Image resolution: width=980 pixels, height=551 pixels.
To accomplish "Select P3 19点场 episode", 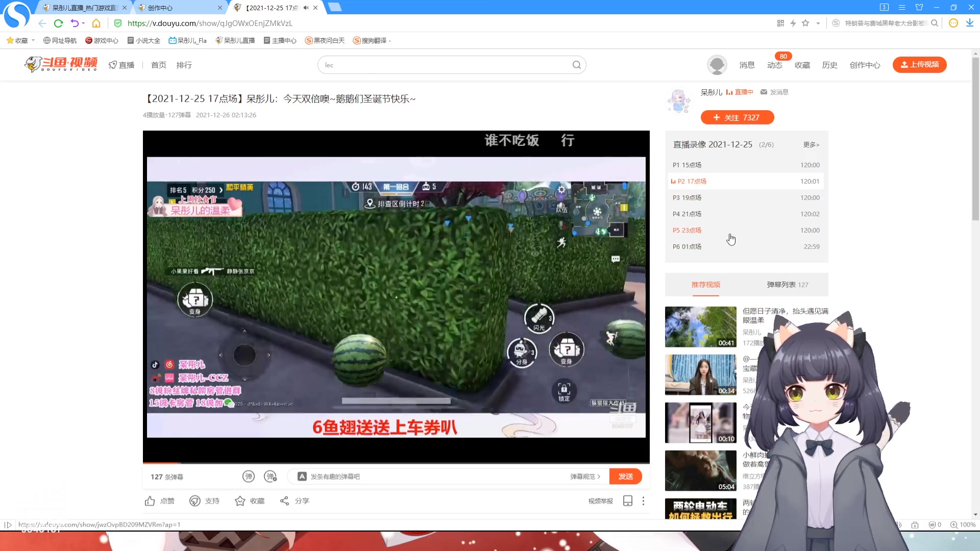I will pyautogui.click(x=746, y=197).
